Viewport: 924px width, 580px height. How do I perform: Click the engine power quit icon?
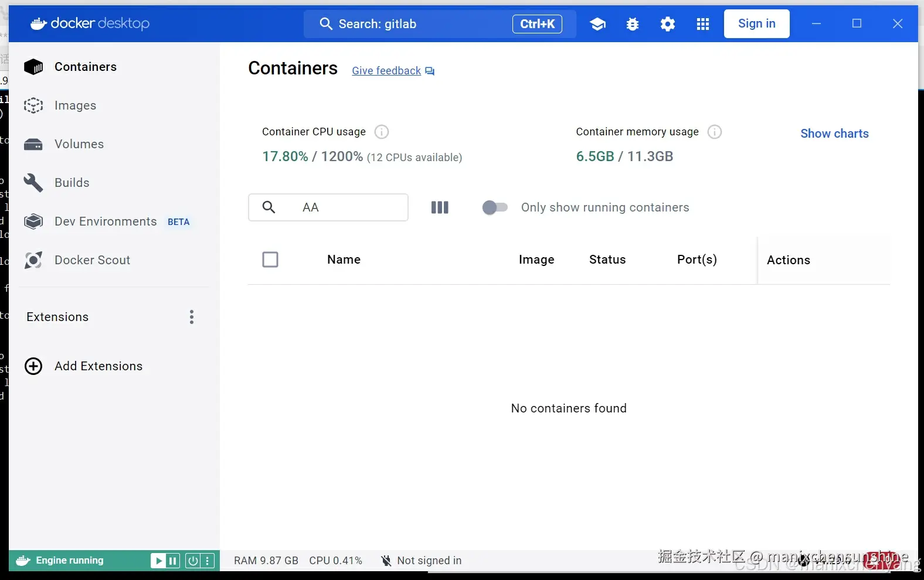(193, 561)
